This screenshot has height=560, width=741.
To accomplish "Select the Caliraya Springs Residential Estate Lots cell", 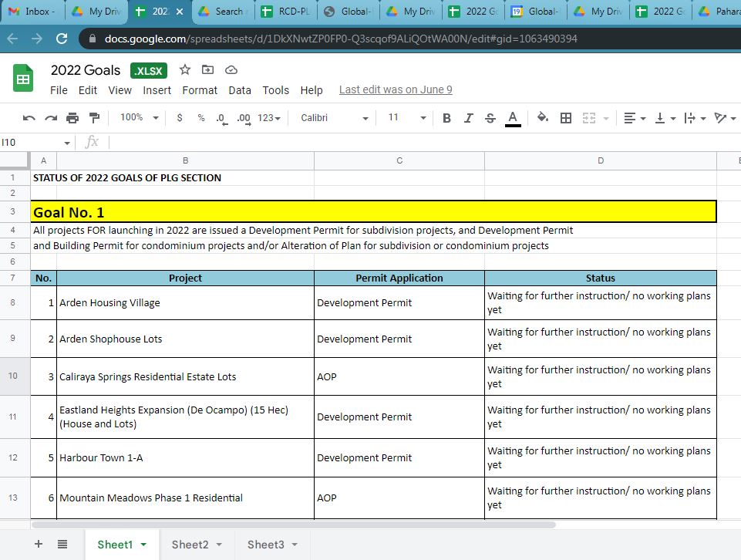I will pyautogui.click(x=185, y=377).
